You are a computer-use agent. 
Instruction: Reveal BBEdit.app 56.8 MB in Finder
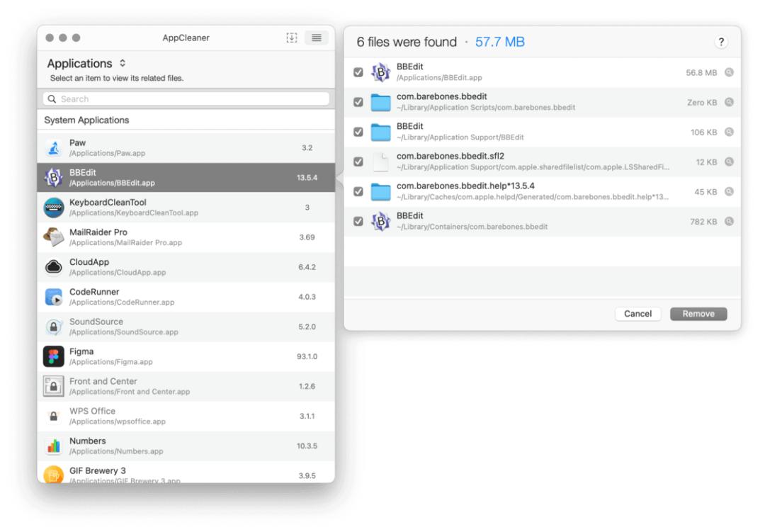click(729, 72)
